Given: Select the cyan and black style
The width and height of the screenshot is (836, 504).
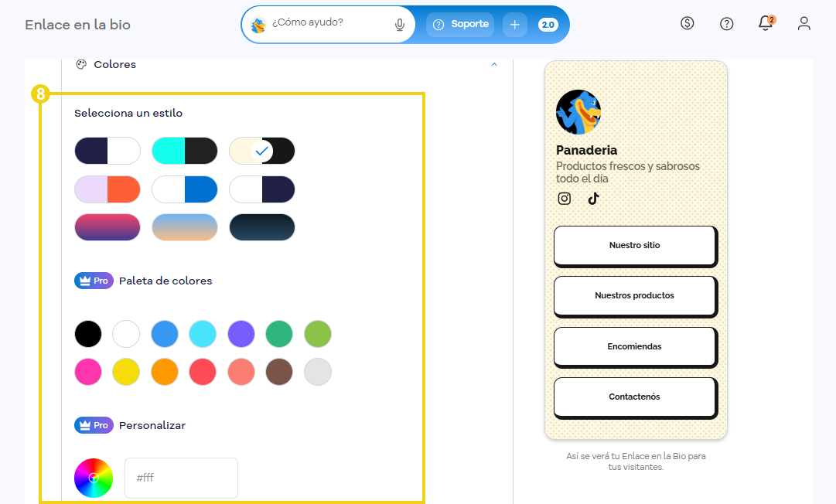Looking at the screenshot, I should pyautogui.click(x=185, y=151).
